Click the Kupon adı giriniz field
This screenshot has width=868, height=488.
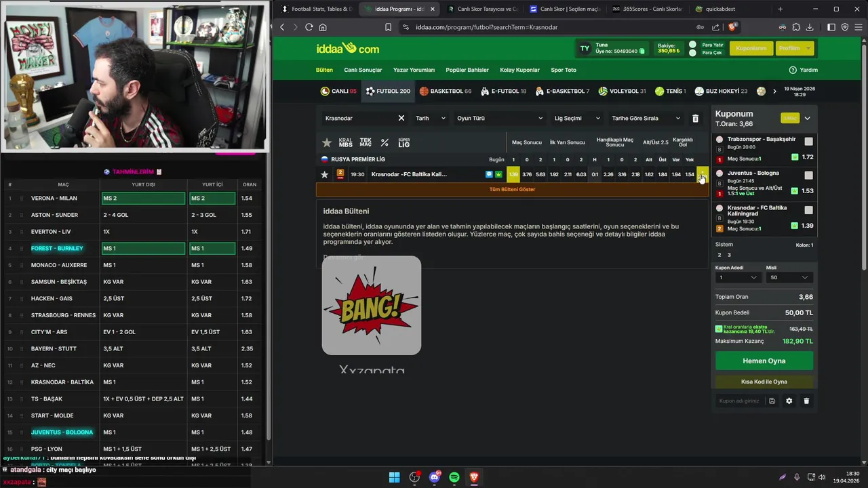(x=740, y=401)
